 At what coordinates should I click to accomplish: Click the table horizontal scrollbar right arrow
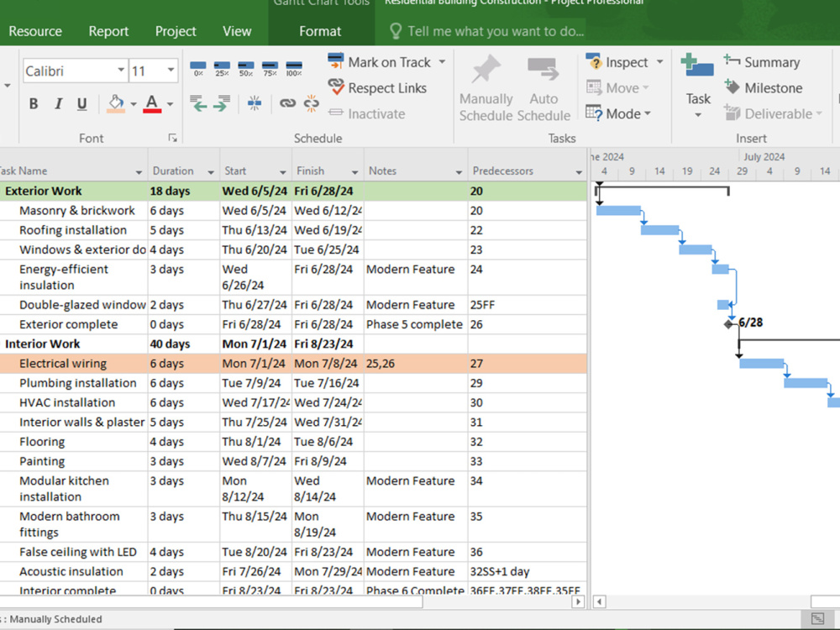pyautogui.click(x=578, y=601)
